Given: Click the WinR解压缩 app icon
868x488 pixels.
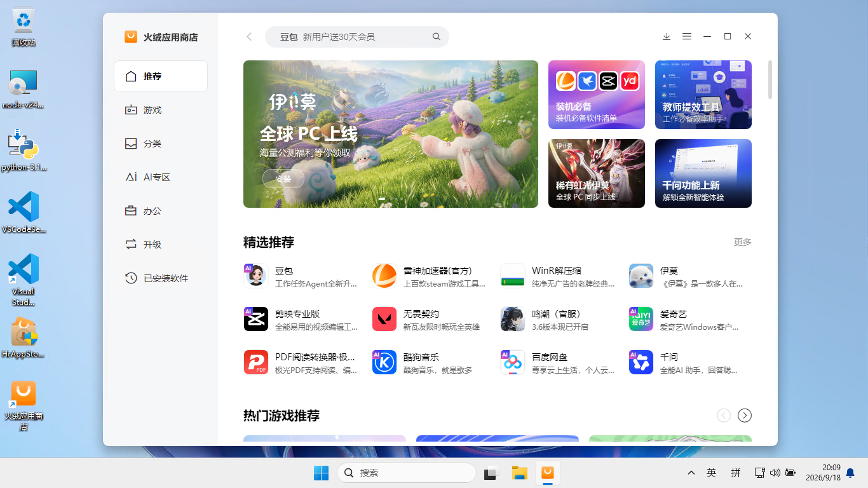Looking at the screenshot, I should click(513, 276).
